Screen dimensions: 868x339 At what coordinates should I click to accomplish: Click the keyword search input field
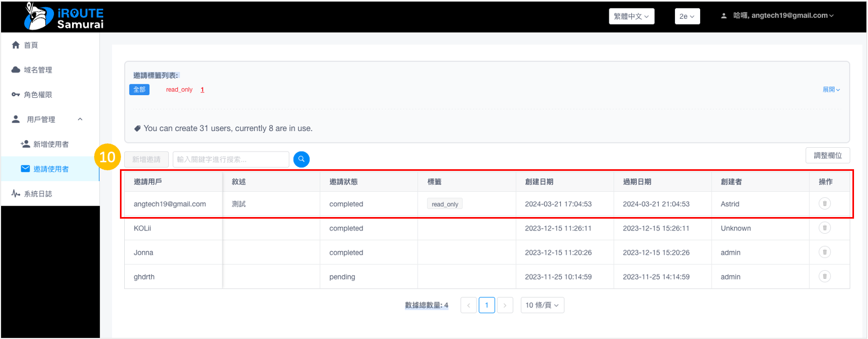tap(230, 160)
